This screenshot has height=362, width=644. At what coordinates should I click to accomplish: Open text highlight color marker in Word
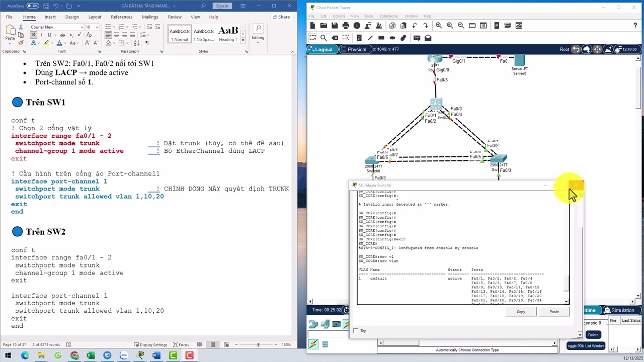click(x=46, y=43)
